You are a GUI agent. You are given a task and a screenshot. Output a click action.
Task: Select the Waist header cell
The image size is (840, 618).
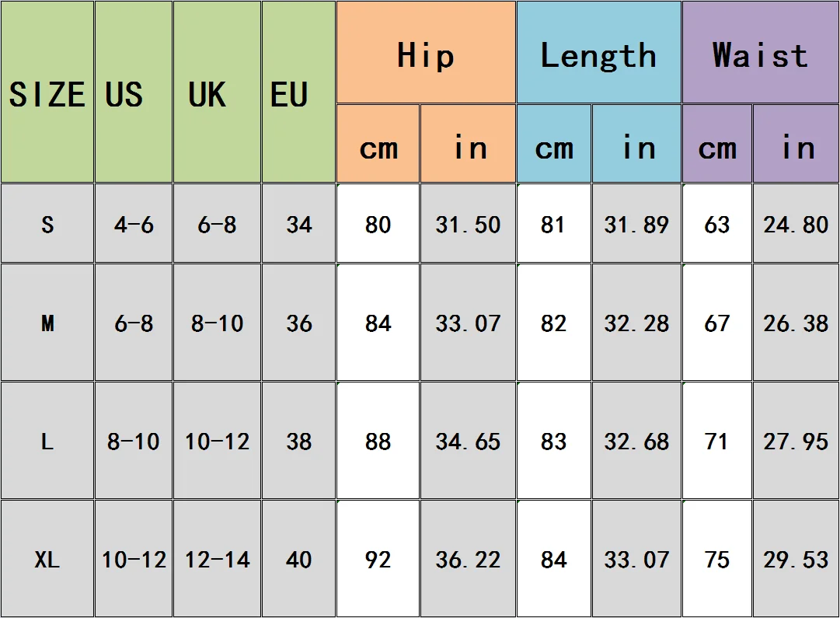pyautogui.click(x=761, y=52)
